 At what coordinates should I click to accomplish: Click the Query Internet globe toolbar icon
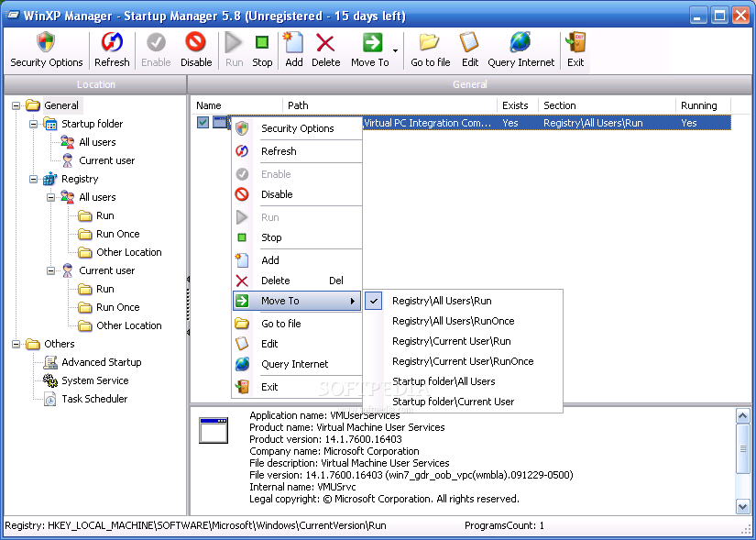pyautogui.click(x=520, y=42)
